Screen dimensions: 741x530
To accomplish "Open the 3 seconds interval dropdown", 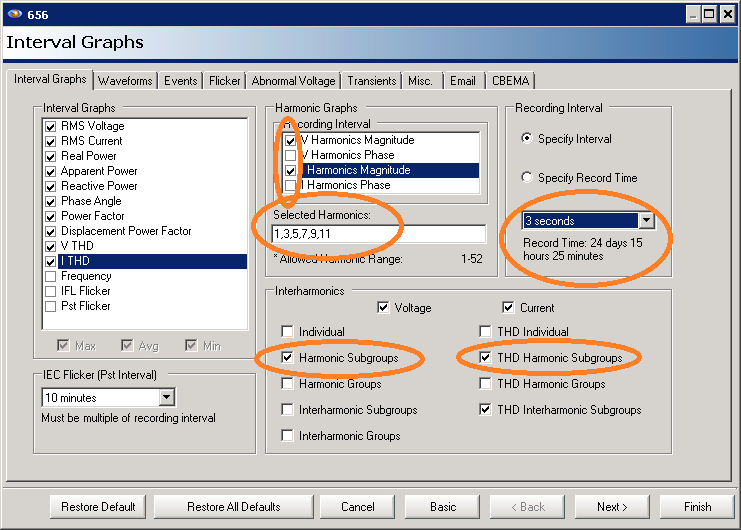I will (646, 221).
